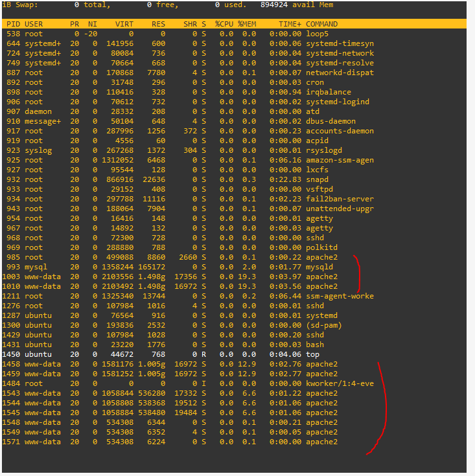
Task: Click the PID column header
Action: coord(14,24)
